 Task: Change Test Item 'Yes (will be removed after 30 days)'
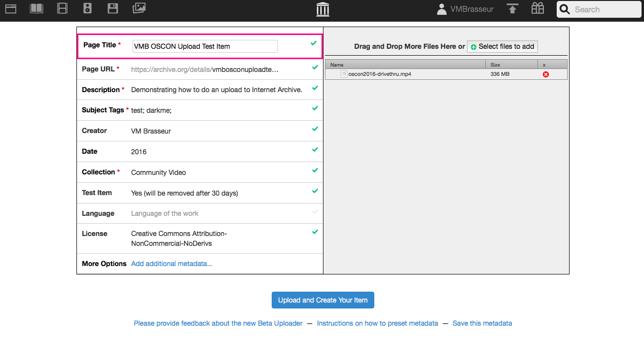click(x=184, y=193)
